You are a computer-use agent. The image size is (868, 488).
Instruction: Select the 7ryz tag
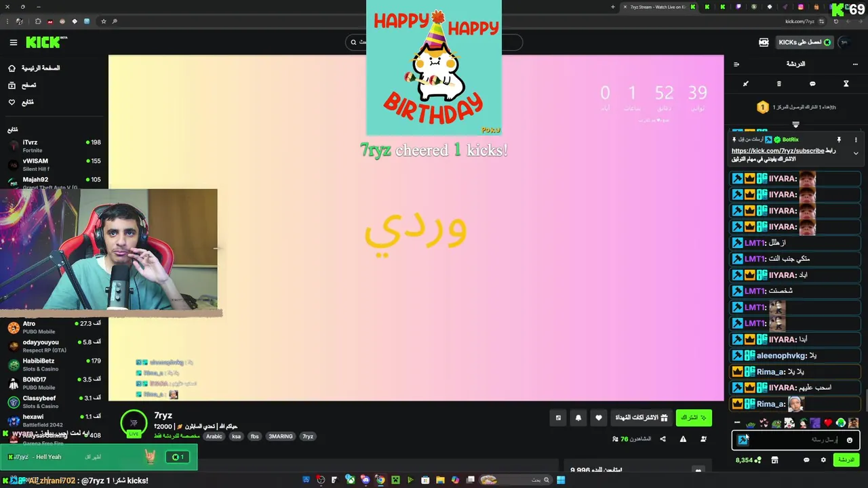click(308, 436)
